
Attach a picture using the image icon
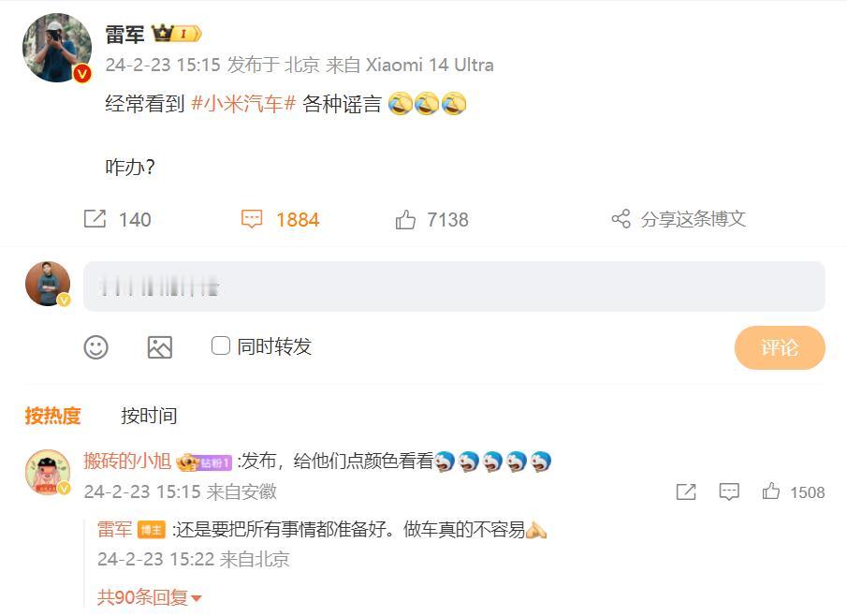160,347
